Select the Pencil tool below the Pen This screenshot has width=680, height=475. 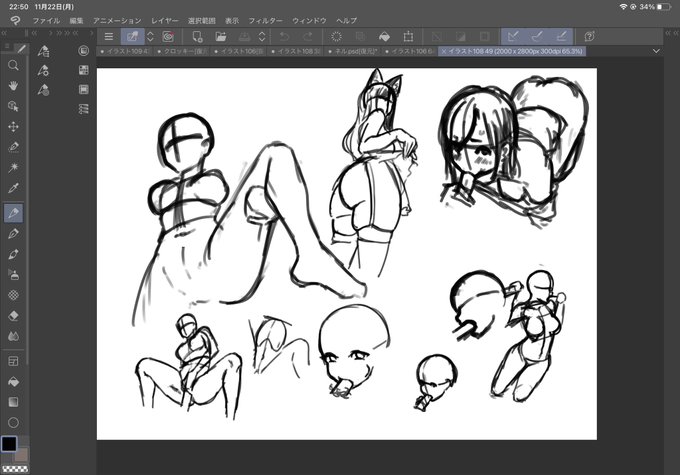(13, 234)
